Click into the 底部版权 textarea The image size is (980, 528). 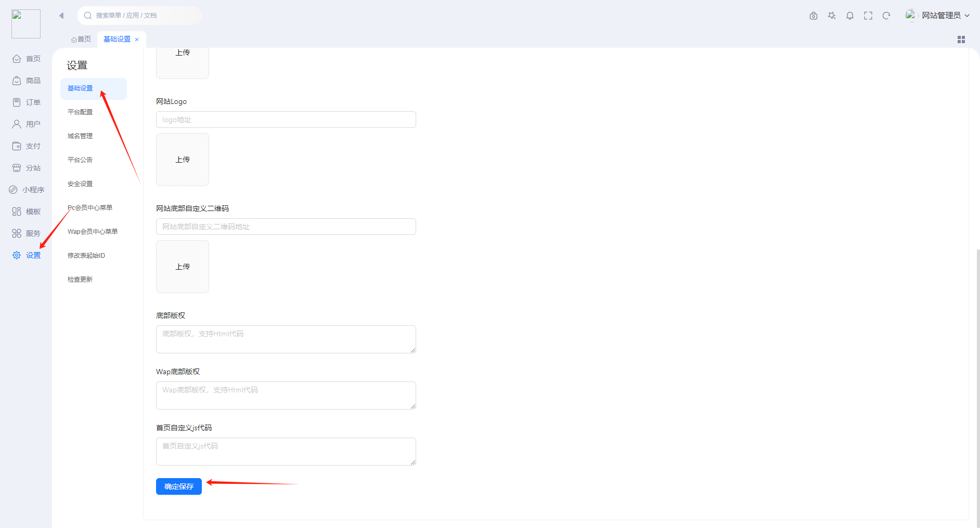[286, 339]
